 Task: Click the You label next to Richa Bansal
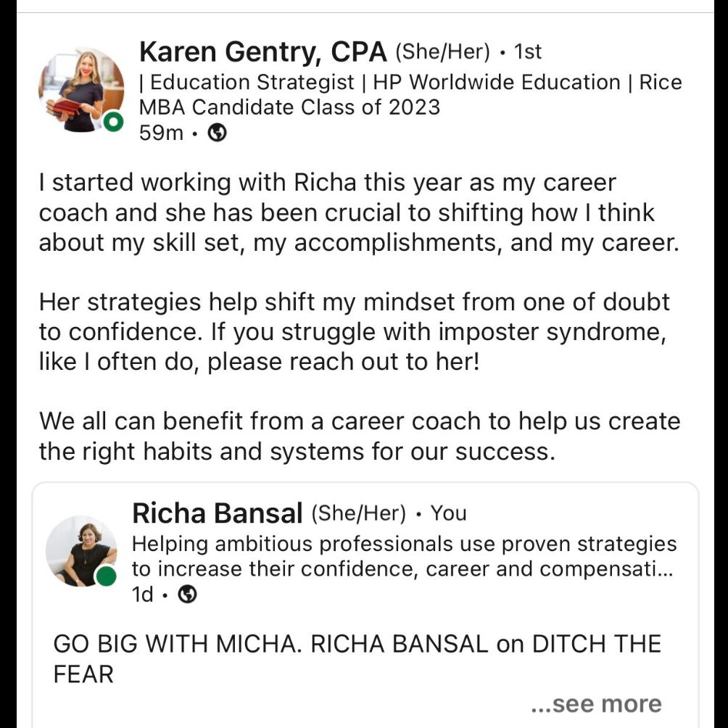[x=448, y=513]
